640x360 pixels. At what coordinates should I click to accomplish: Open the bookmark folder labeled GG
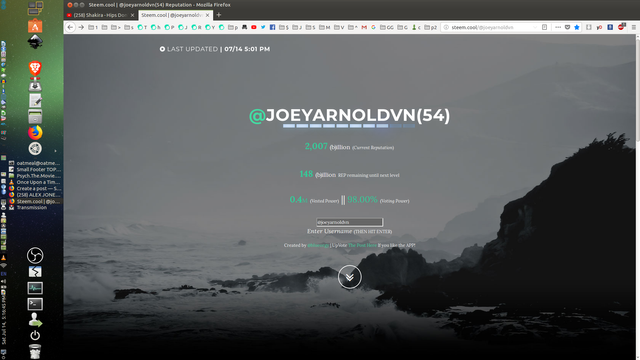click(387, 27)
